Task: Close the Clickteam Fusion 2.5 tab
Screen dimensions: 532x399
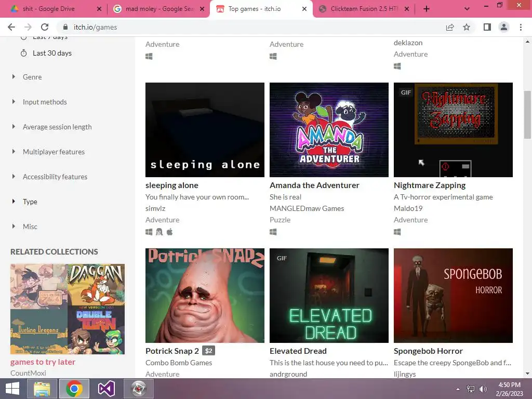Action: [x=407, y=9]
